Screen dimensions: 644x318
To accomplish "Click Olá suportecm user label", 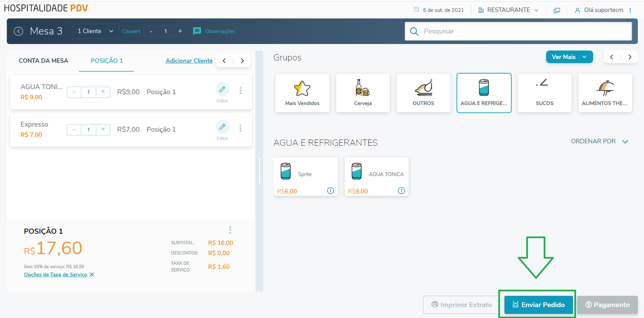I will pos(603,10).
